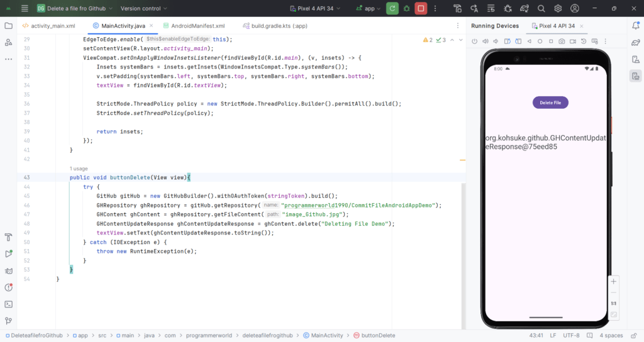This screenshot has height=342, width=644.
Task: Close the MainActivity.java tab
Action: (151, 25)
